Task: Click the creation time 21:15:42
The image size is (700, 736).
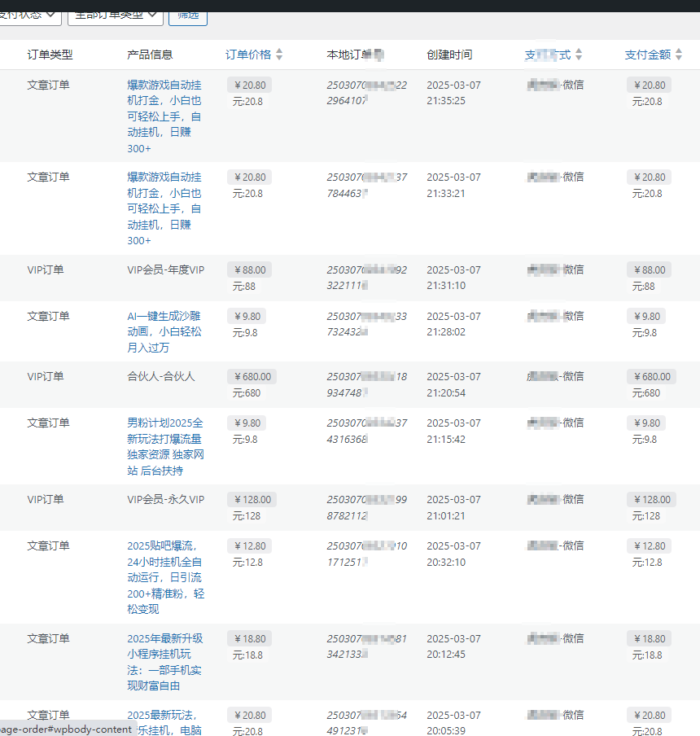Action: [x=446, y=440]
